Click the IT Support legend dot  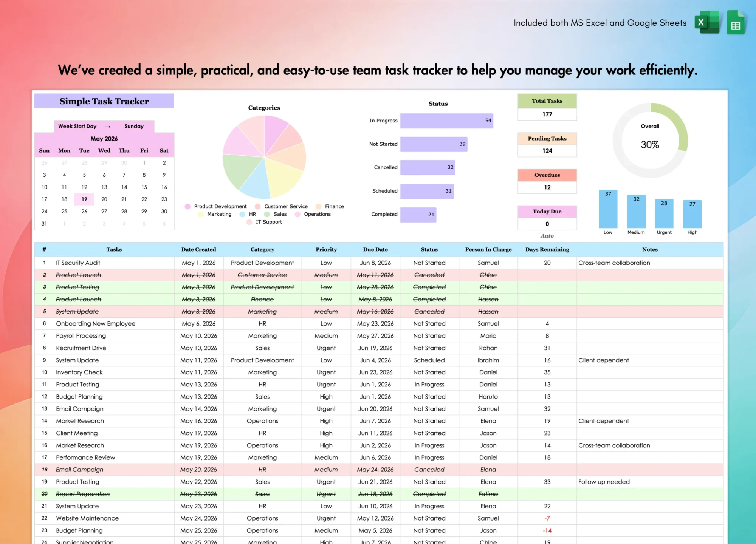[x=249, y=222]
